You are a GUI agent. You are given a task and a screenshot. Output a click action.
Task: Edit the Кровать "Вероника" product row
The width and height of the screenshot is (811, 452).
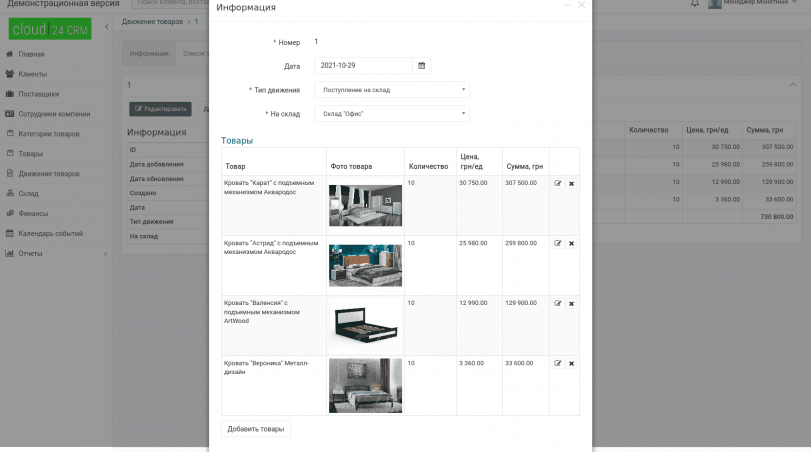point(558,363)
